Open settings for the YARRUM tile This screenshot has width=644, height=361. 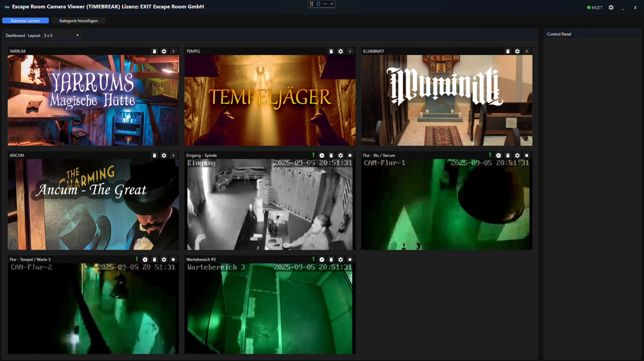pyautogui.click(x=164, y=51)
